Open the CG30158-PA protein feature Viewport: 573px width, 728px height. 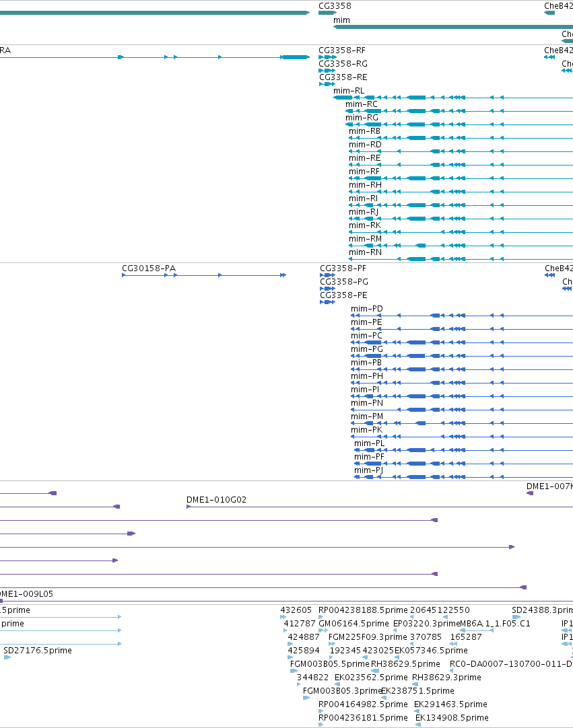click(149, 268)
